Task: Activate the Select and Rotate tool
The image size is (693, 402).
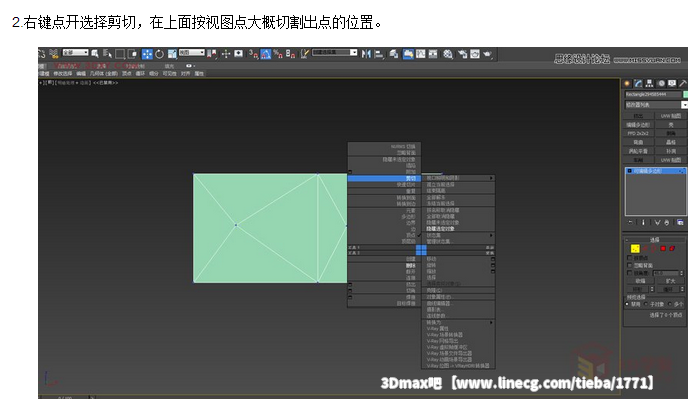Action: (x=159, y=54)
